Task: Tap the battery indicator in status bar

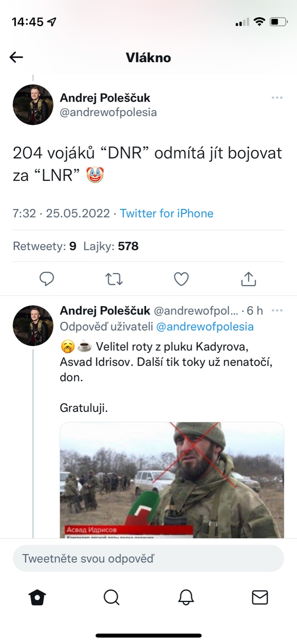Action: (x=278, y=22)
